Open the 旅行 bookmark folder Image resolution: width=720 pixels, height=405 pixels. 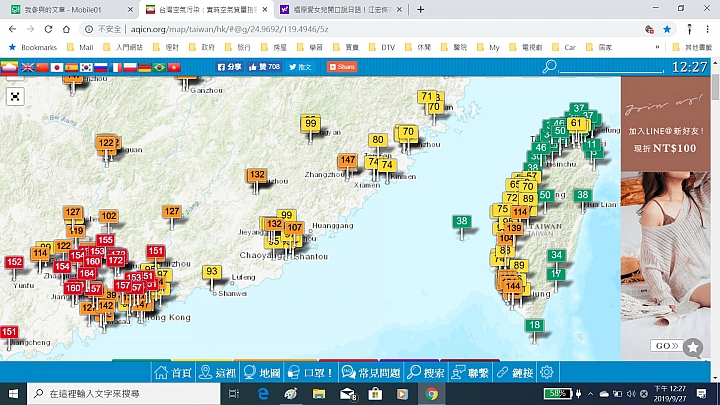(x=238, y=47)
